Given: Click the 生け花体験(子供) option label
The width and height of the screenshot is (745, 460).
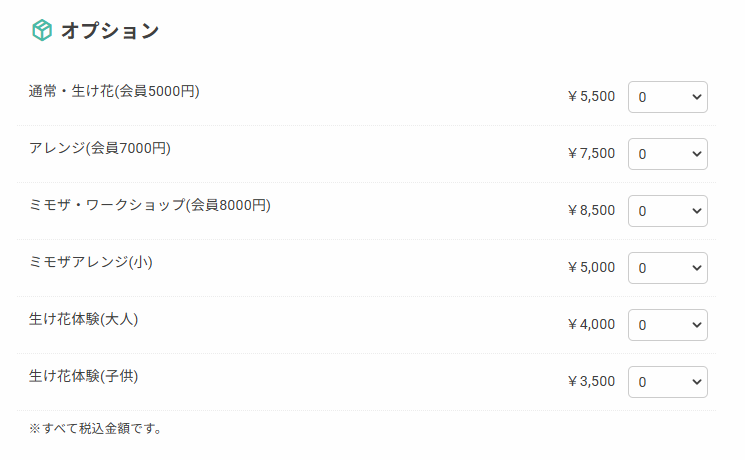Looking at the screenshot, I should pos(83,377).
